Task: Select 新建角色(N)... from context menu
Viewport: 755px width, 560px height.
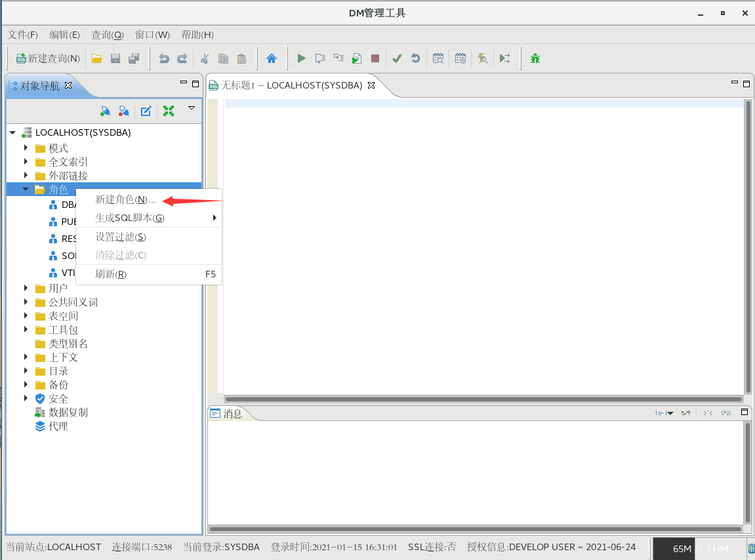Action: click(149, 199)
